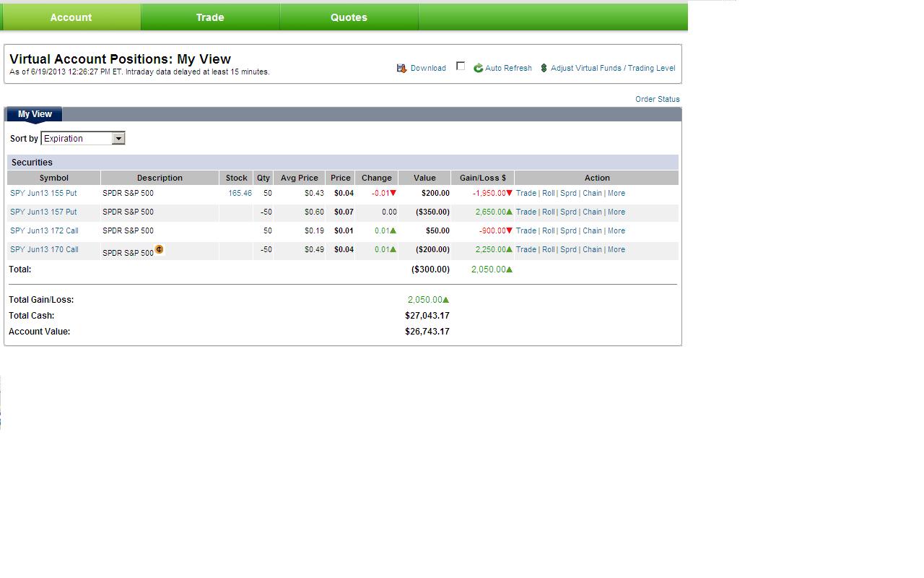Select the My View tab
The width and height of the screenshot is (924, 578).
35,114
